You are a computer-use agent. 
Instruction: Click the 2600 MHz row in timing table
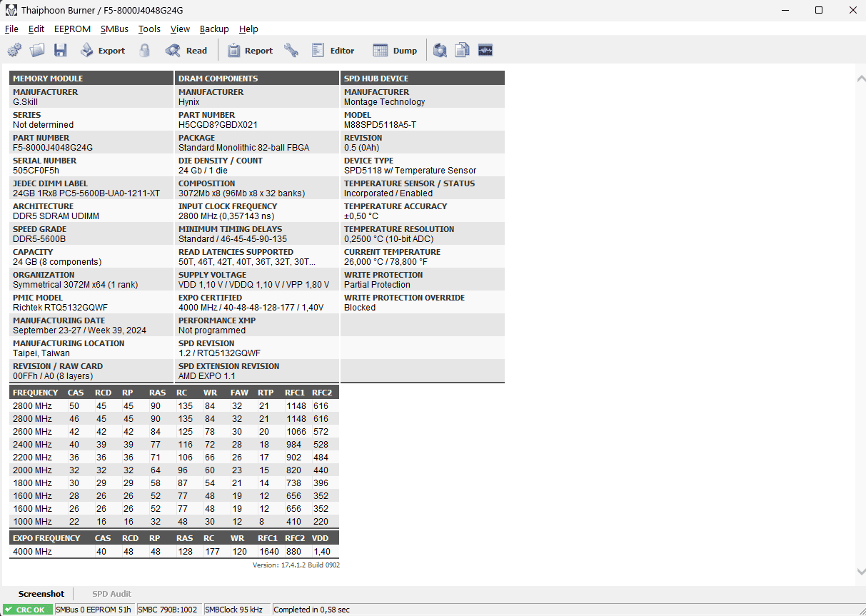(x=174, y=432)
